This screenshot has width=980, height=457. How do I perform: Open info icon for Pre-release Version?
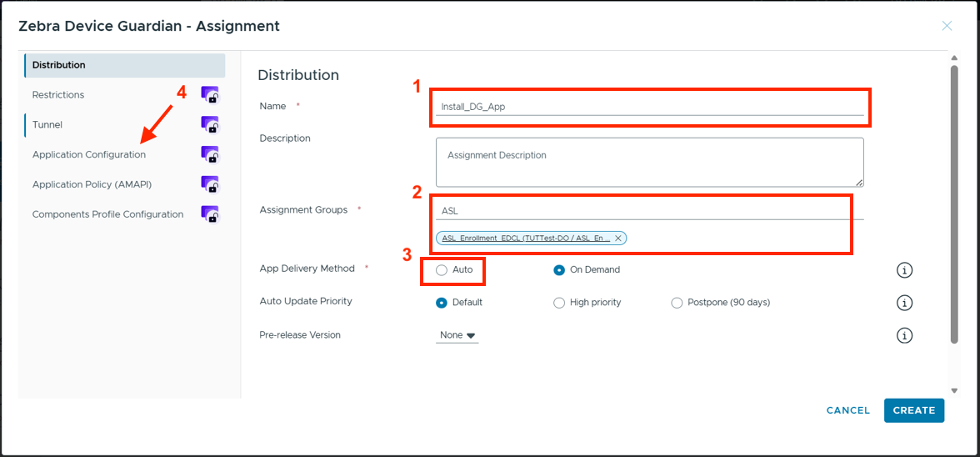[904, 335]
